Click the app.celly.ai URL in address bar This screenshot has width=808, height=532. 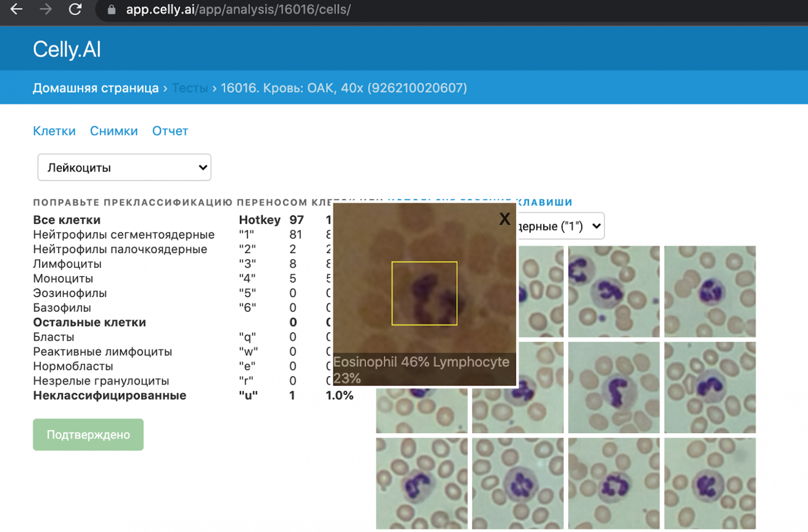point(238,9)
